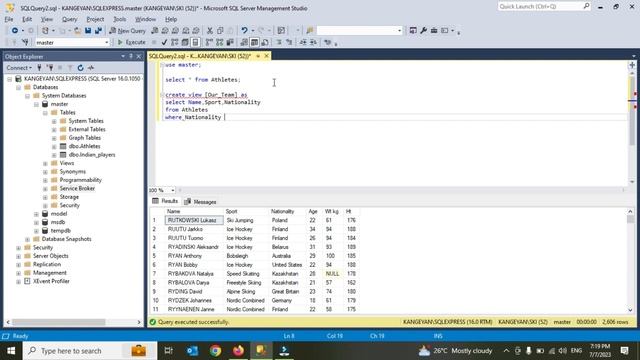Open Google Chrome from the taskbar
The height and width of the screenshot is (360, 640).
point(216,351)
